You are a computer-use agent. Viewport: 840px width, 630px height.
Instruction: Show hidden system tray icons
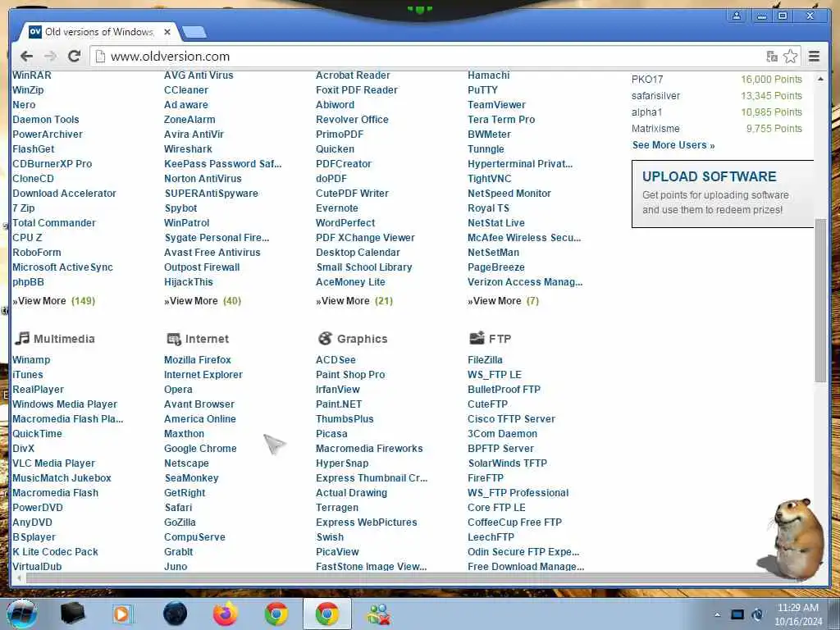717,614
